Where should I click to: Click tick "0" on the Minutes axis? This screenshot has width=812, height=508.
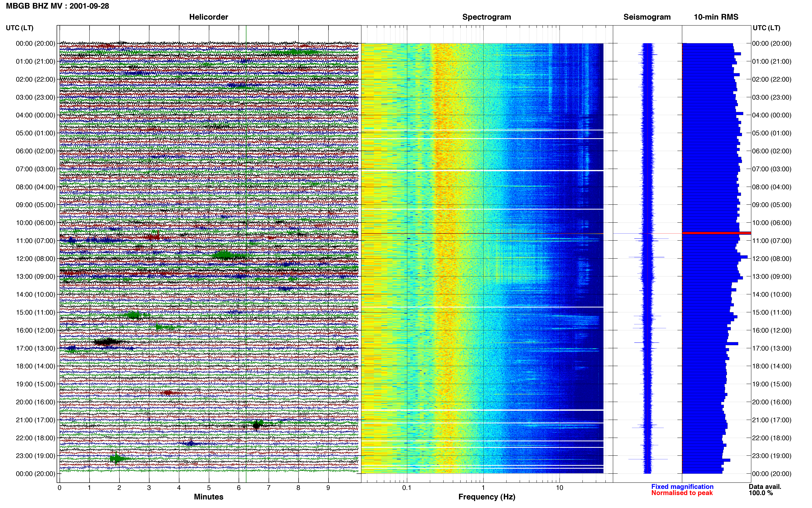[59, 488]
